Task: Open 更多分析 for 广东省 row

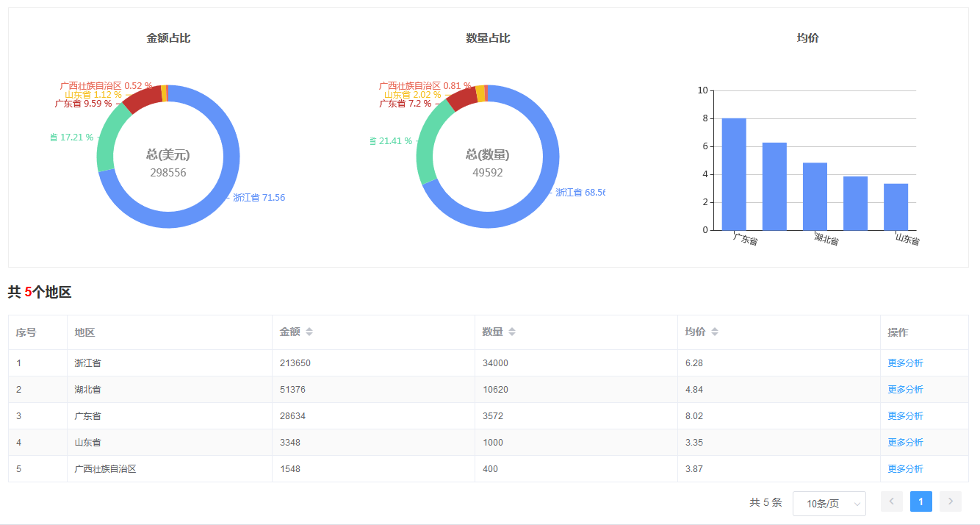Action: [x=905, y=416]
